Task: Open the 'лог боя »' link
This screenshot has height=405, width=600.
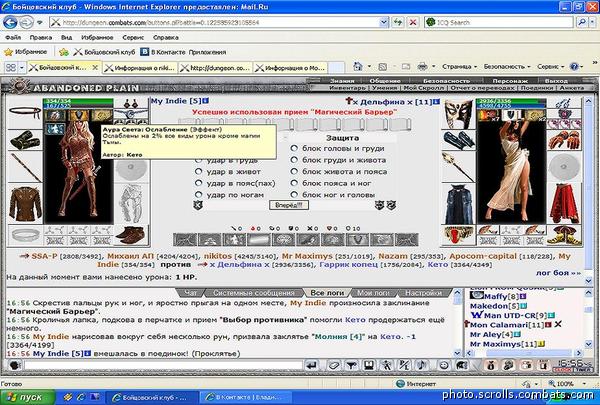Action: coord(558,273)
